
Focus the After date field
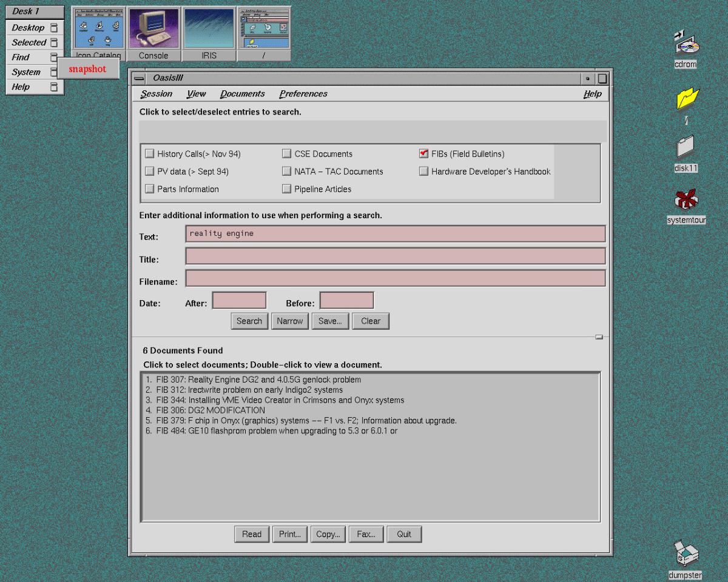[239, 300]
